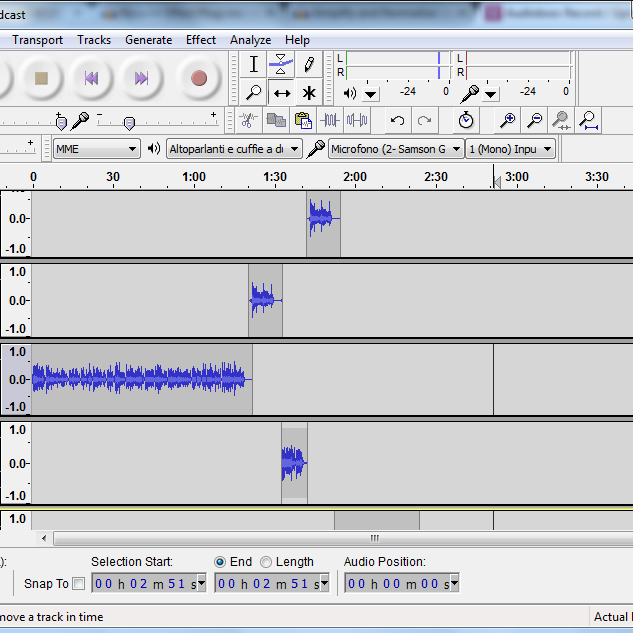Open the playback meter dropdown arrow
The image size is (633, 633).
[x=371, y=95]
